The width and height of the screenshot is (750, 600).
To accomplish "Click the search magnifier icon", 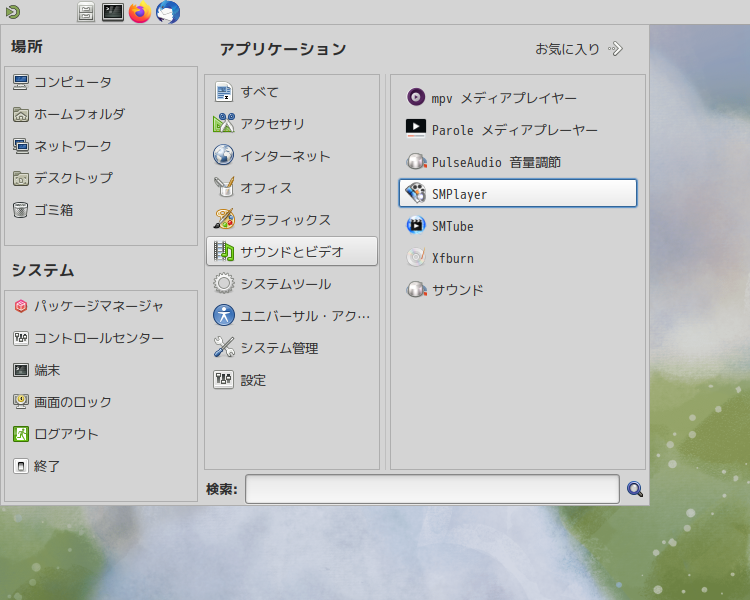I will coord(635,489).
